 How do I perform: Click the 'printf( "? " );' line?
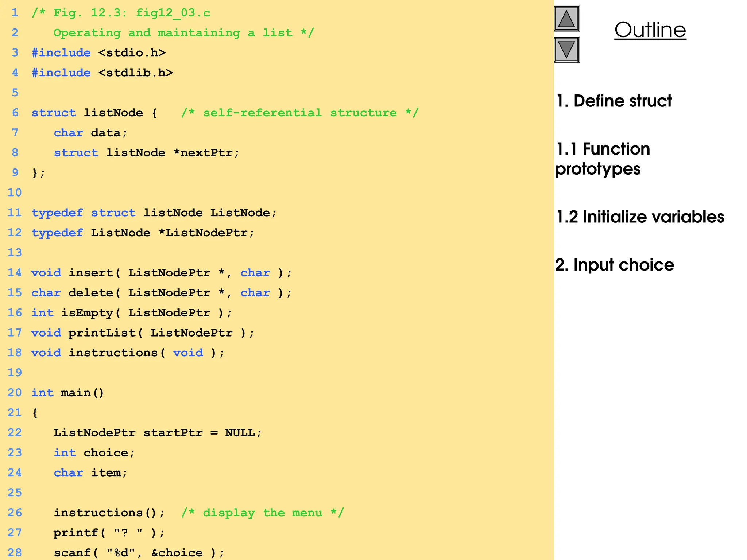point(109,533)
